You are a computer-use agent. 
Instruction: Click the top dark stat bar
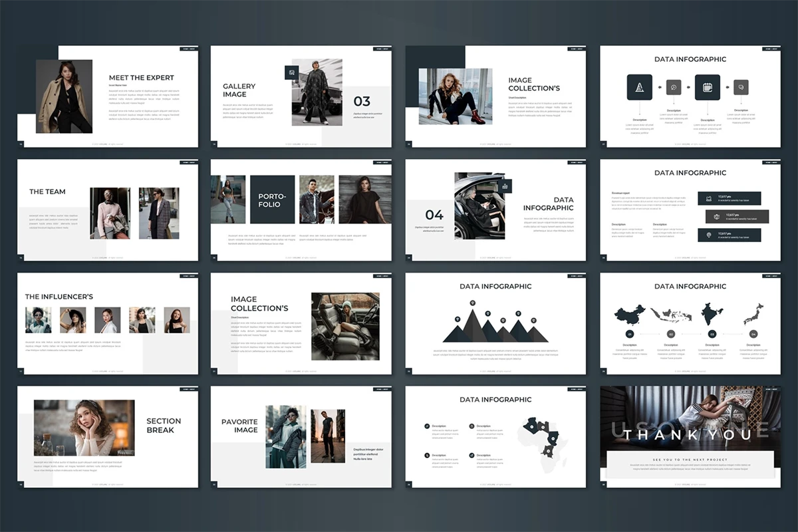pyautogui.click(x=729, y=198)
